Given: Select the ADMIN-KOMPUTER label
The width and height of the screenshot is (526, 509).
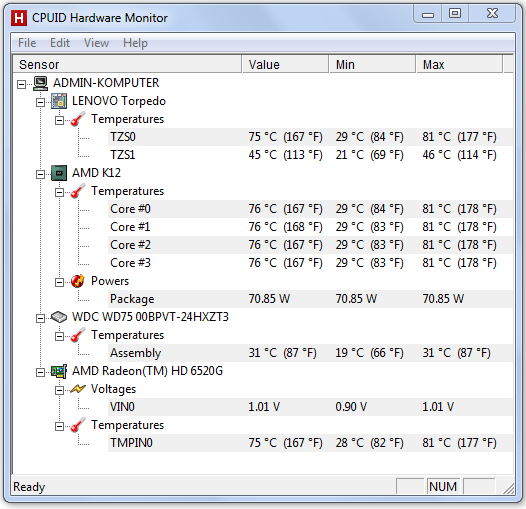Looking at the screenshot, I should [106, 83].
